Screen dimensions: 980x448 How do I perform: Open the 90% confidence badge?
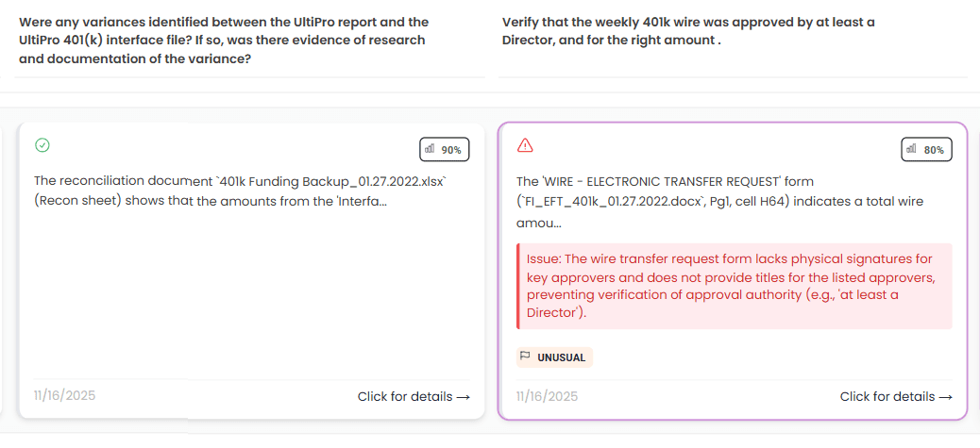pos(444,149)
